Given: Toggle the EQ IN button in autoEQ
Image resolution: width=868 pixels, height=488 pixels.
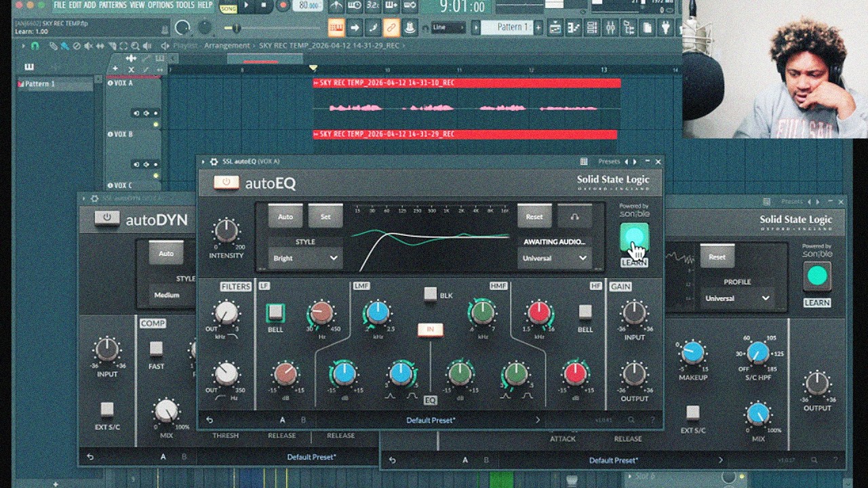Looking at the screenshot, I should tap(430, 329).
